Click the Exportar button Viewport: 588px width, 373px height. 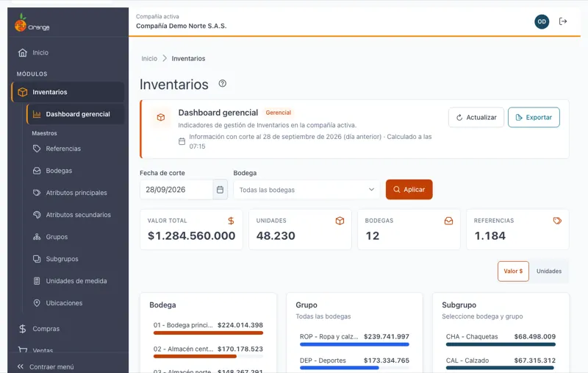tap(534, 118)
